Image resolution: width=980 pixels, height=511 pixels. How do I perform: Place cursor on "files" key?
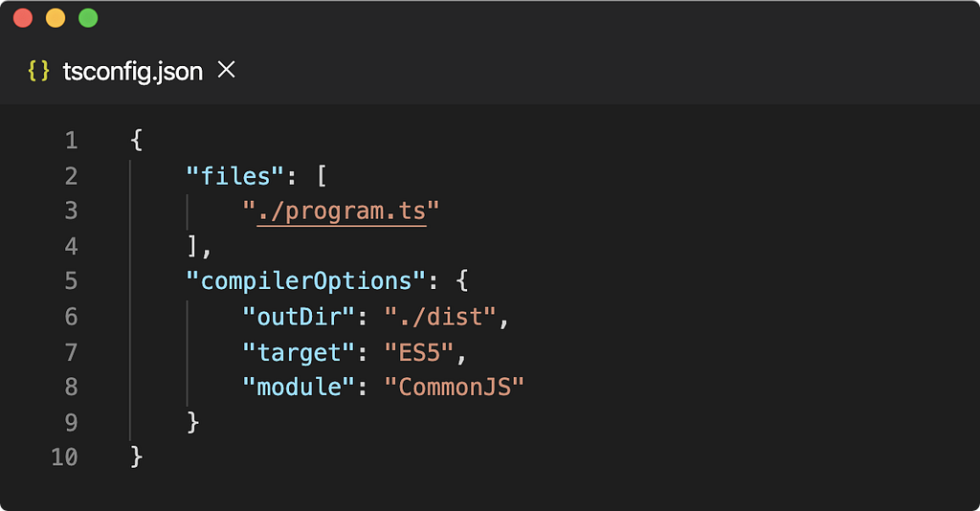235,176
